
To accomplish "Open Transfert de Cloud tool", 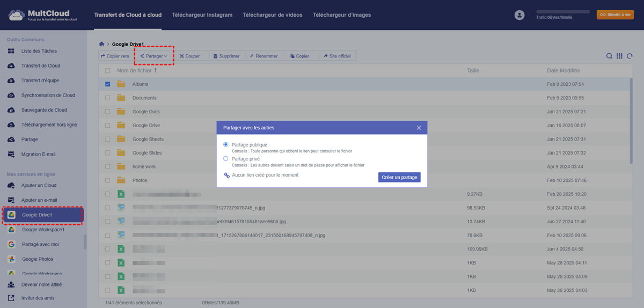I will tap(40, 65).
